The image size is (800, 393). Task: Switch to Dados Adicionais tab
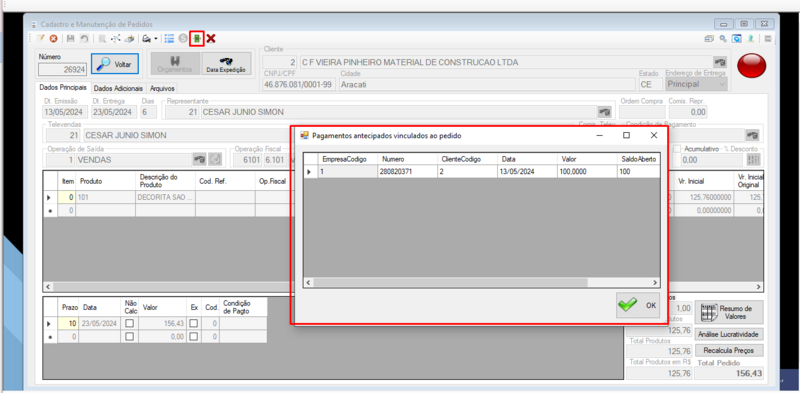tap(118, 88)
